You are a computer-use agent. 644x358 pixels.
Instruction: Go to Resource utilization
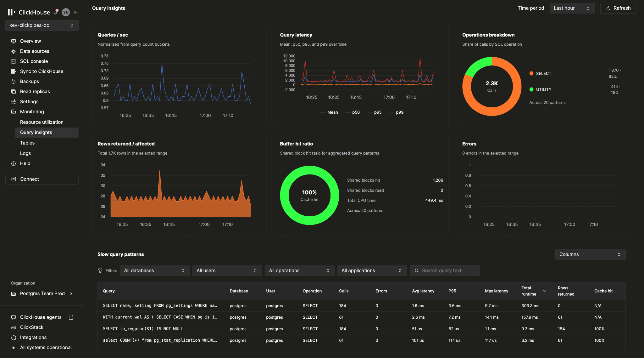[x=42, y=122]
